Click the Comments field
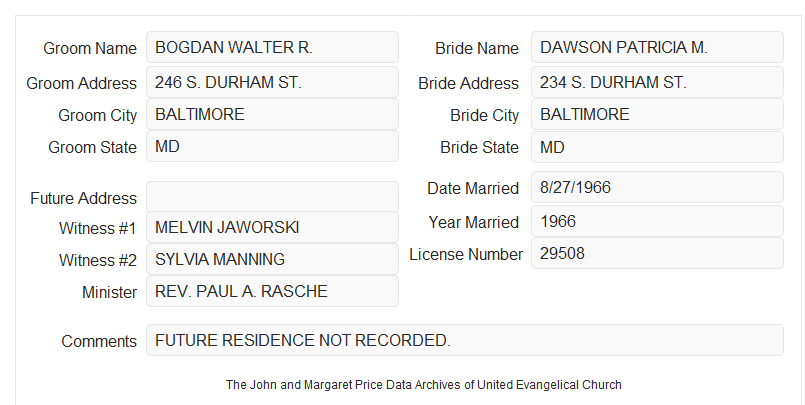 click(465, 340)
